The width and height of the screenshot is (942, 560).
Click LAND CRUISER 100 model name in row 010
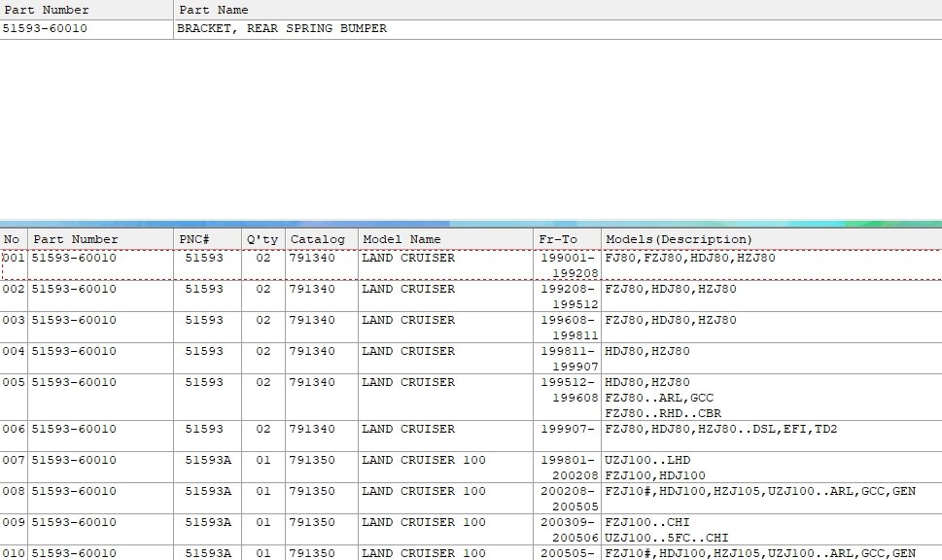[424, 553]
